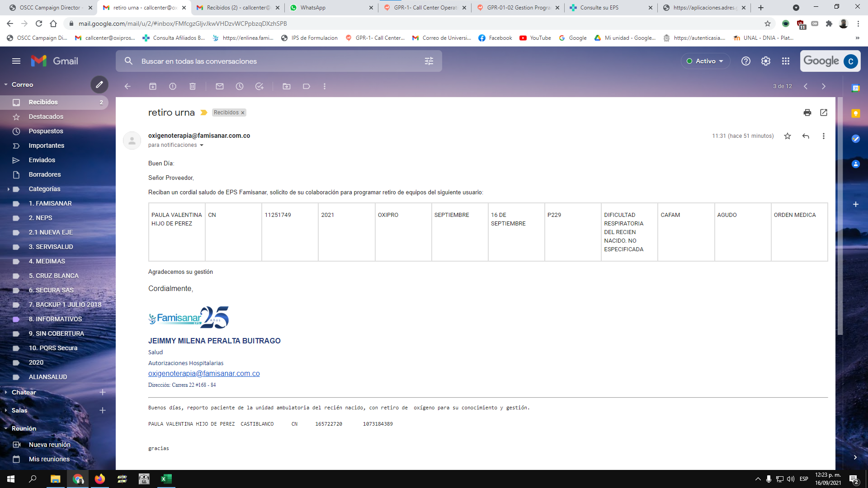Expand recipient details next to para notificaciones
Viewport: 868px width, 488px height.
[202, 145]
